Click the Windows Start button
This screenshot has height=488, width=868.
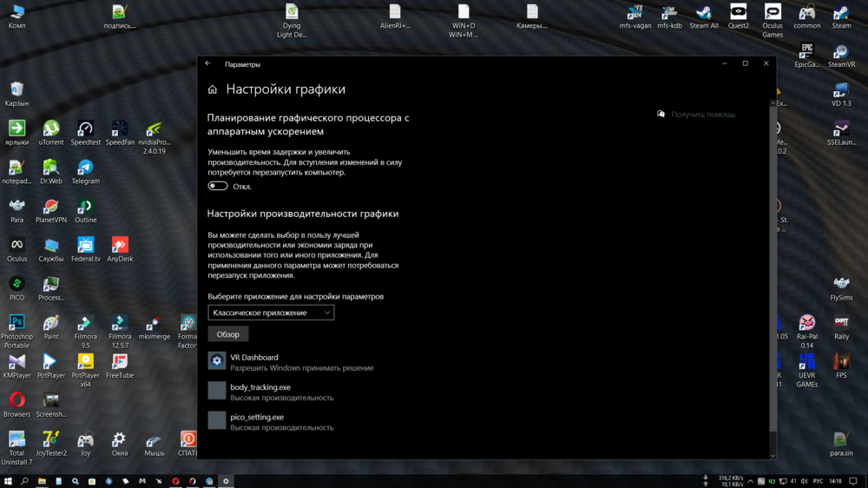[x=8, y=481]
